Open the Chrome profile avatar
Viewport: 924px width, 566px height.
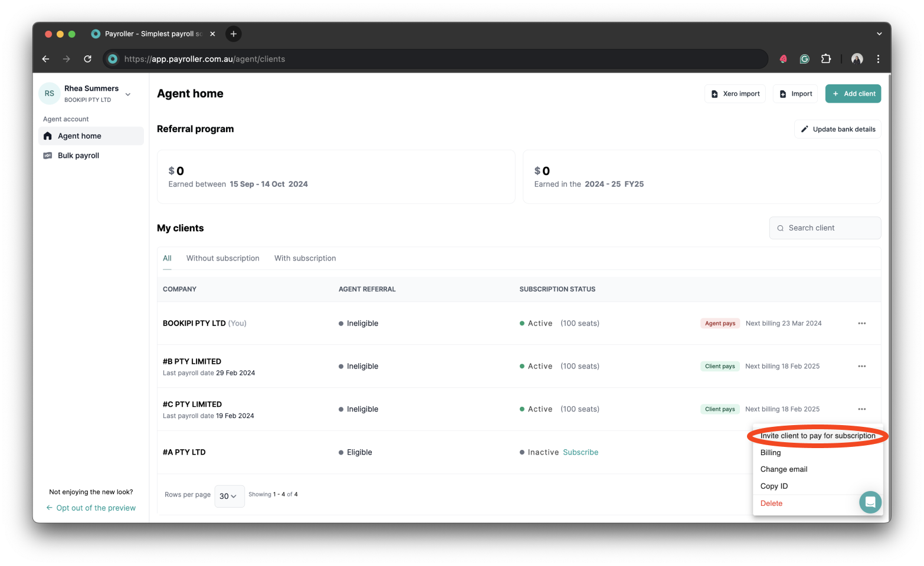[x=857, y=59]
